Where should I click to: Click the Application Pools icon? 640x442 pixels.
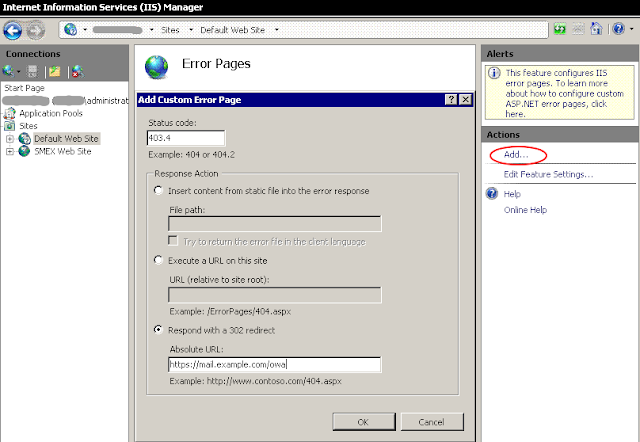pyautogui.click(x=10, y=113)
